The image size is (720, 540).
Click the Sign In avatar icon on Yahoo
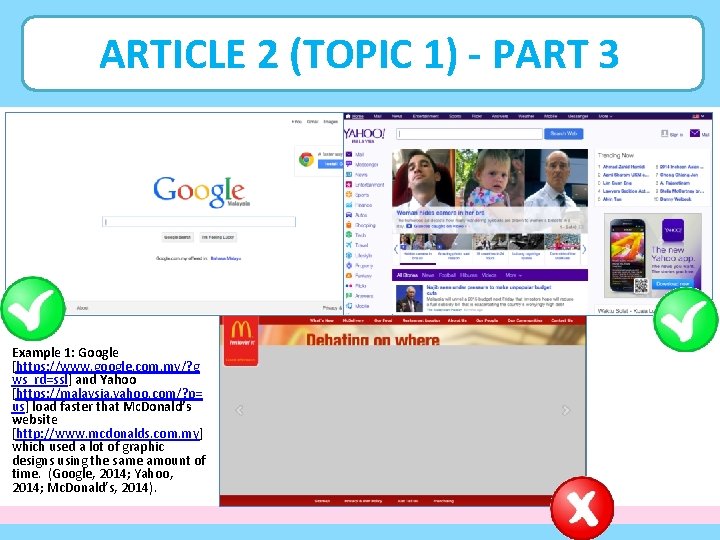(x=664, y=133)
